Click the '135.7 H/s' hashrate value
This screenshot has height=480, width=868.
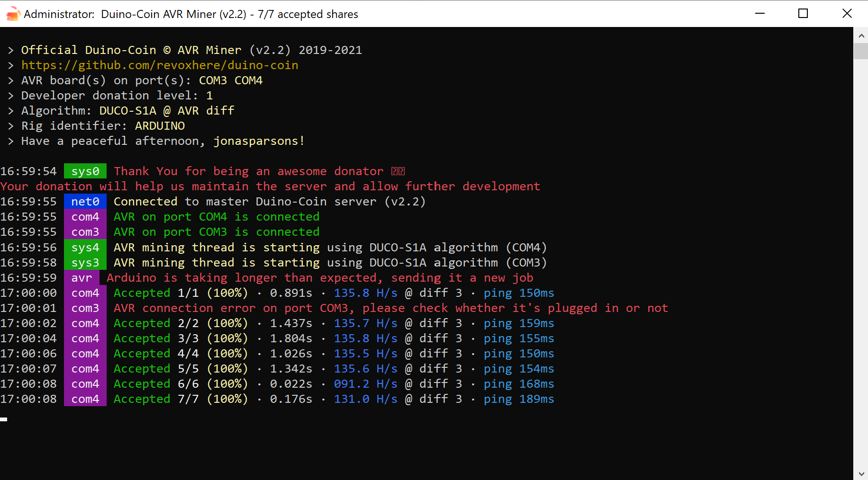click(x=366, y=323)
